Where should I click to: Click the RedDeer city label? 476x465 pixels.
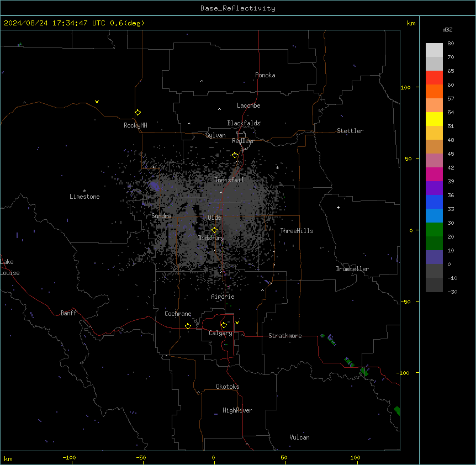click(243, 141)
